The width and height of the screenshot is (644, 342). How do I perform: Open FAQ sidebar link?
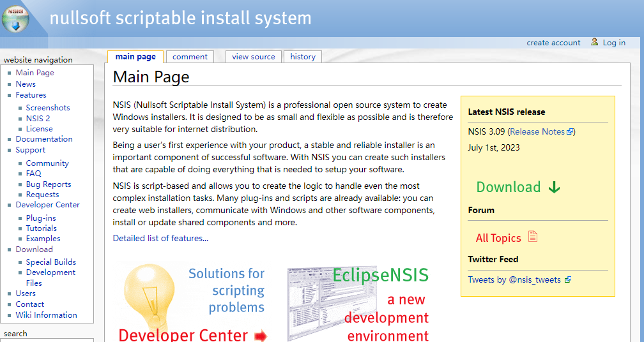coord(34,174)
